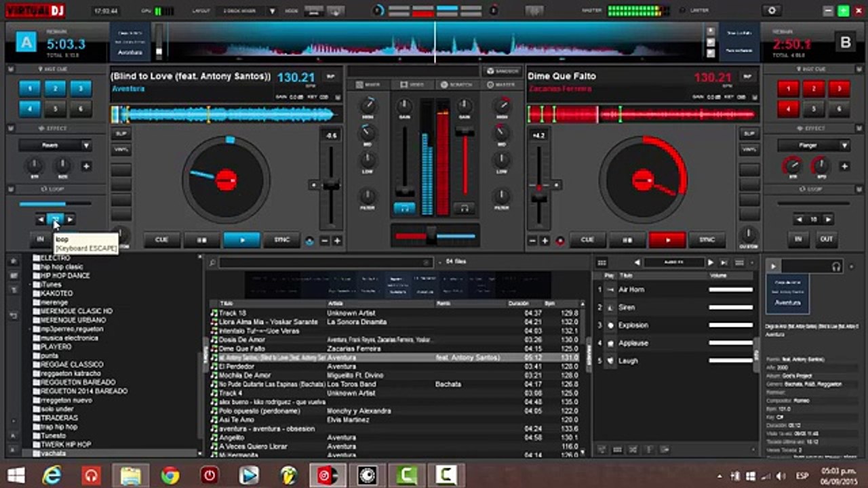Set loop OUT point on deck B
The width and height of the screenshot is (868, 488).
[826, 239]
